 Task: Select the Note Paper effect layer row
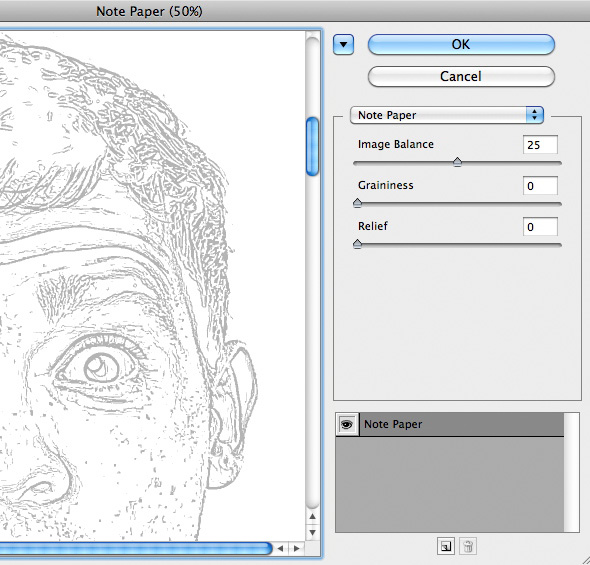tap(462, 424)
